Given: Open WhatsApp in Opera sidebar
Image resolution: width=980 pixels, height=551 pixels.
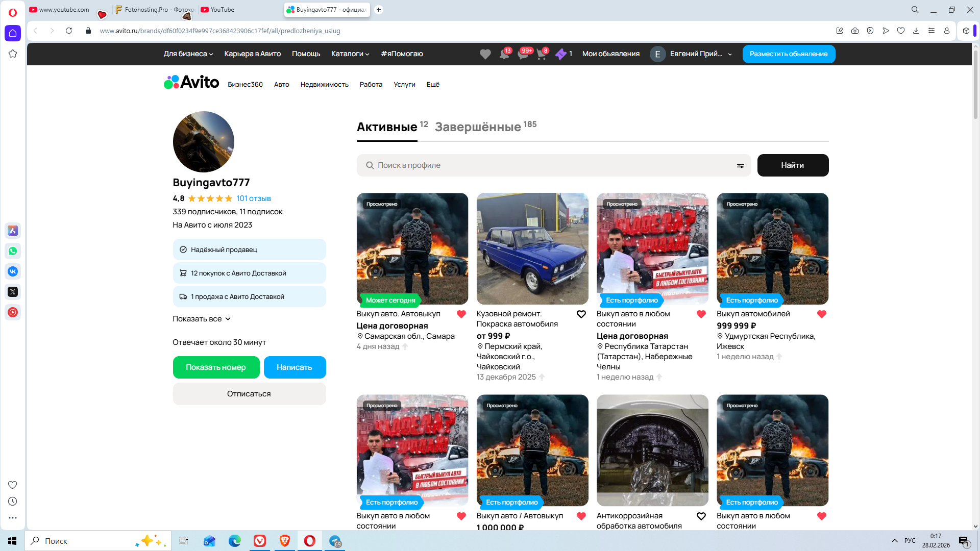Looking at the screenshot, I should tap(13, 251).
